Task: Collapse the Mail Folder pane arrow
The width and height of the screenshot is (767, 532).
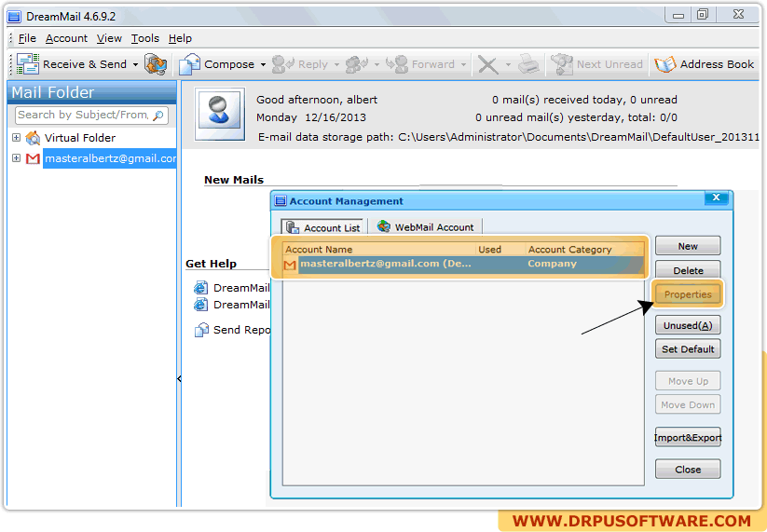Action: click(x=179, y=378)
